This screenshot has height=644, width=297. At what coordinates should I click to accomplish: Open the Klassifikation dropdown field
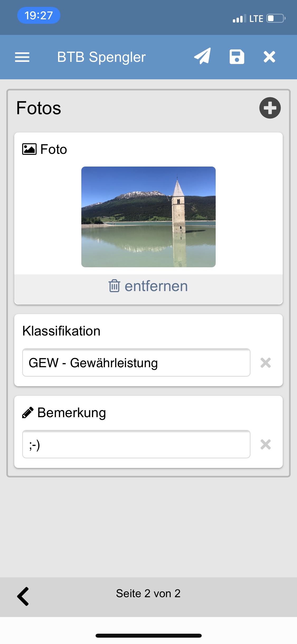point(136,362)
